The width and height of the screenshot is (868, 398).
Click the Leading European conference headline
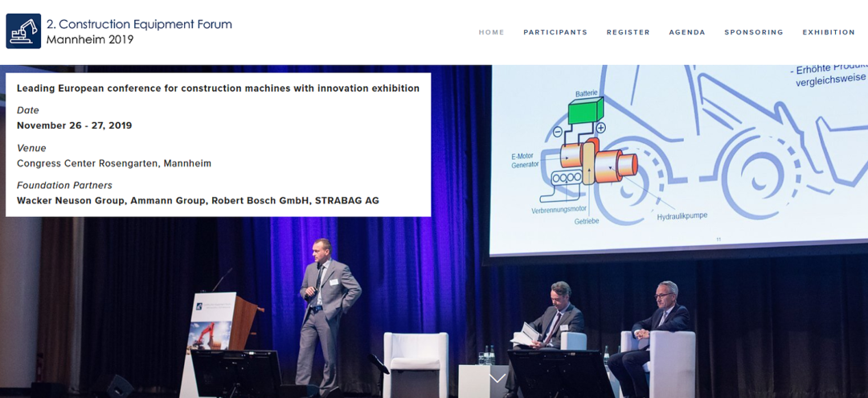click(218, 88)
